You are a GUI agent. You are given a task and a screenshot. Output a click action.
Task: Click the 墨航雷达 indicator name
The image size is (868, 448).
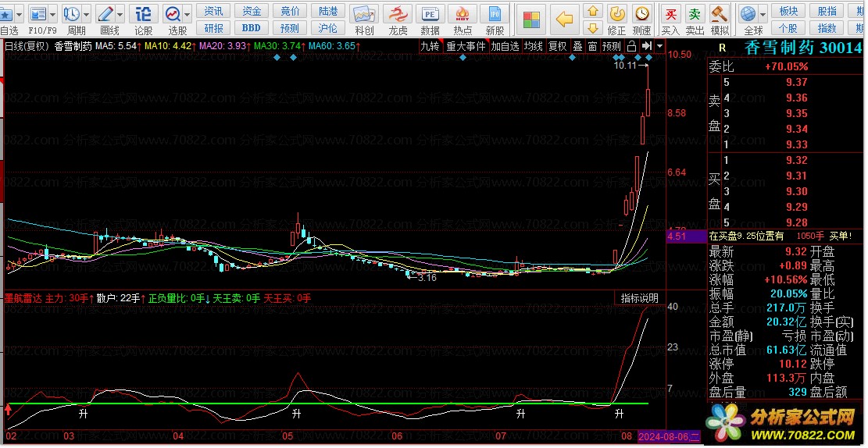point(23,298)
